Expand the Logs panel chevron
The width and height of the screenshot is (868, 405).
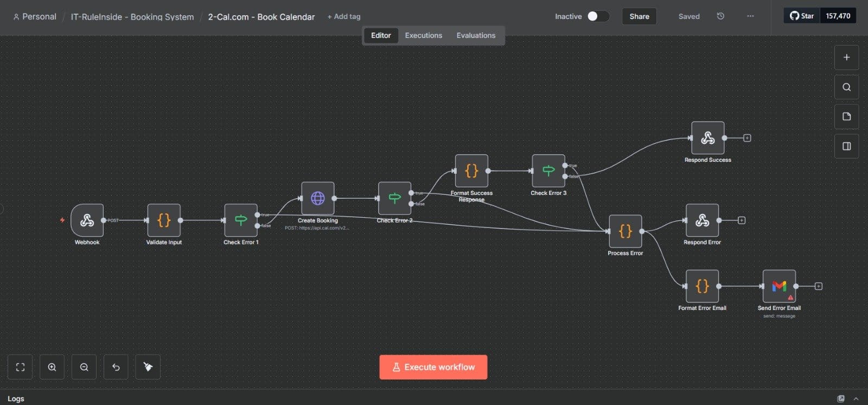[x=856, y=398]
